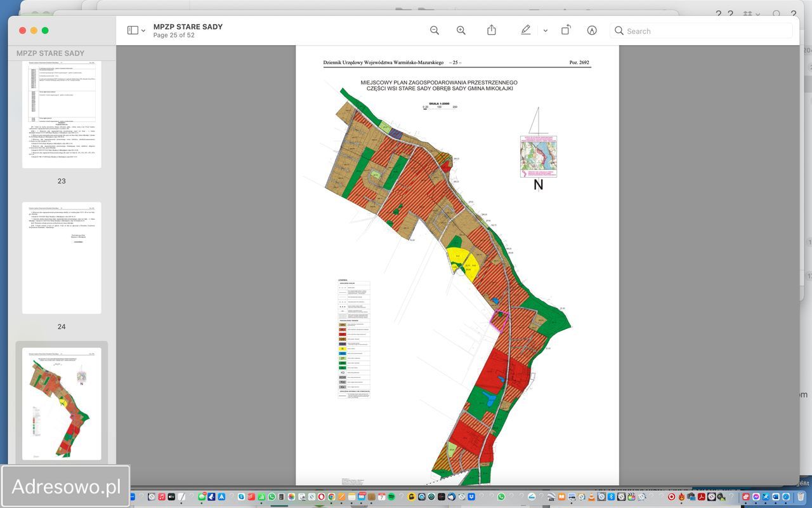Click the map legend on the page
This screenshot has width=812, height=508.
(x=354, y=338)
